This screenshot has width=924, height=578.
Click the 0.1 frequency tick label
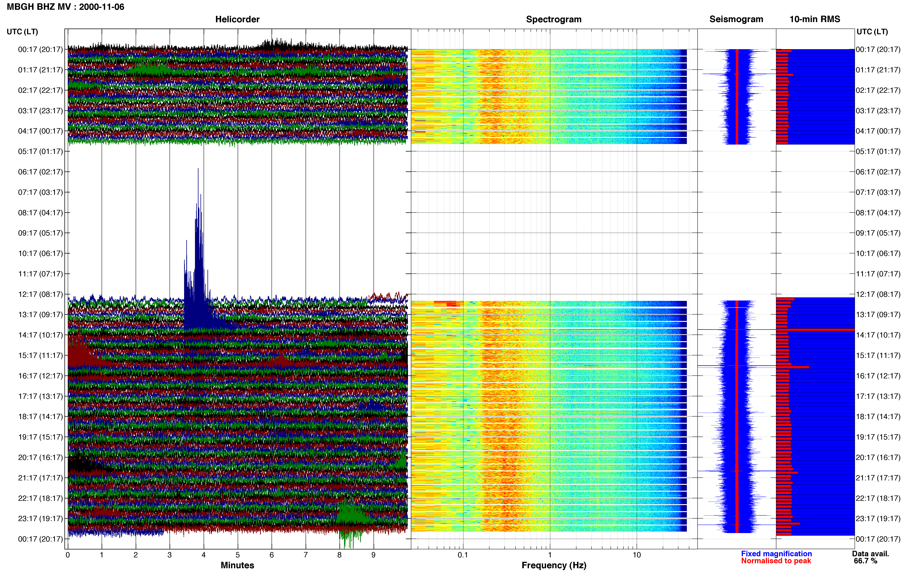click(x=463, y=555)
